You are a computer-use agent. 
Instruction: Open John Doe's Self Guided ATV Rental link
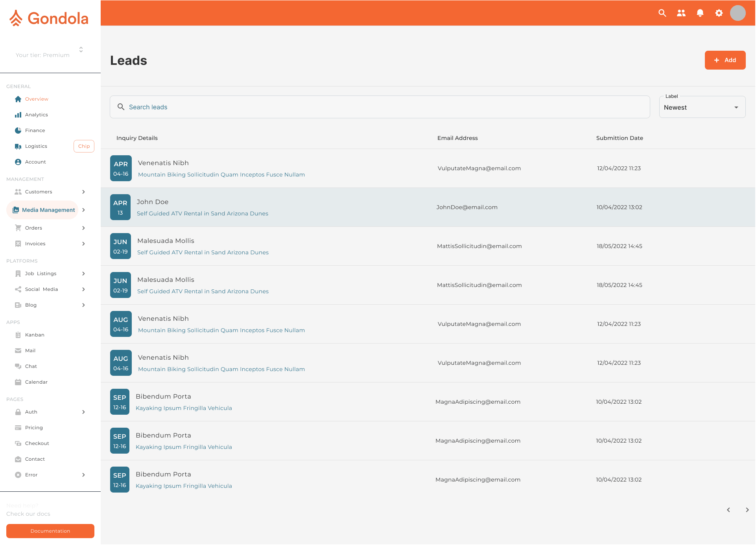click(203, 213)
